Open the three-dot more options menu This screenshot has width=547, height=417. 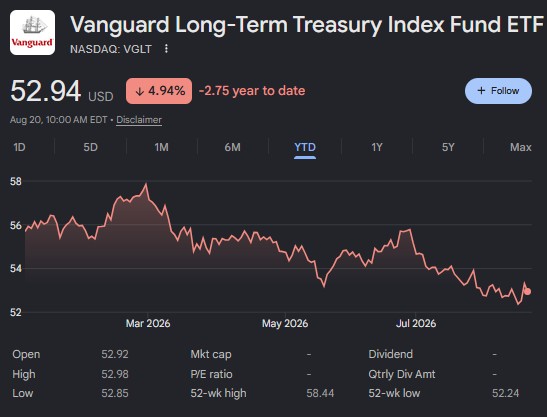pos(166,49)
